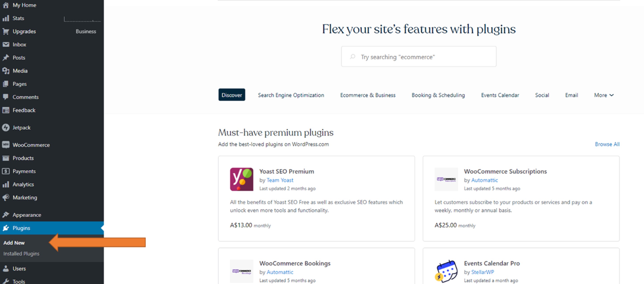
Task: Click the Events Calendar Pro plugin icon
Action: pos(446,271)
